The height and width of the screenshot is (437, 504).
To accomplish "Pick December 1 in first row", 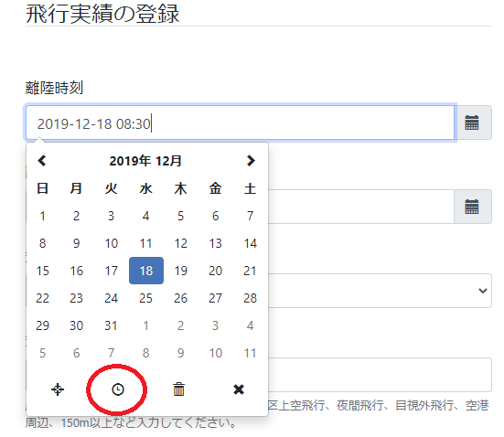I will [42, 216].
